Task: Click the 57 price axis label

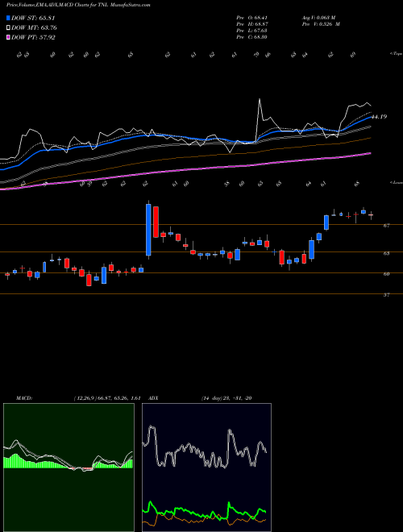Action: pyautogui.click(x=386, y=295)
